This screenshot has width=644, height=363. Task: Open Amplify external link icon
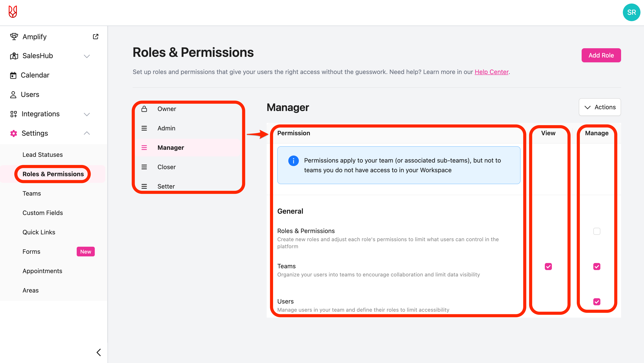tap(95, 37)
